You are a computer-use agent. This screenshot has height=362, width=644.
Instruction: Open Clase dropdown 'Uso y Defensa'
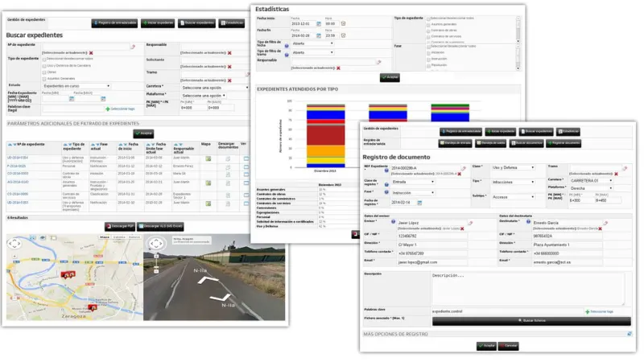[x=513, y=167]
